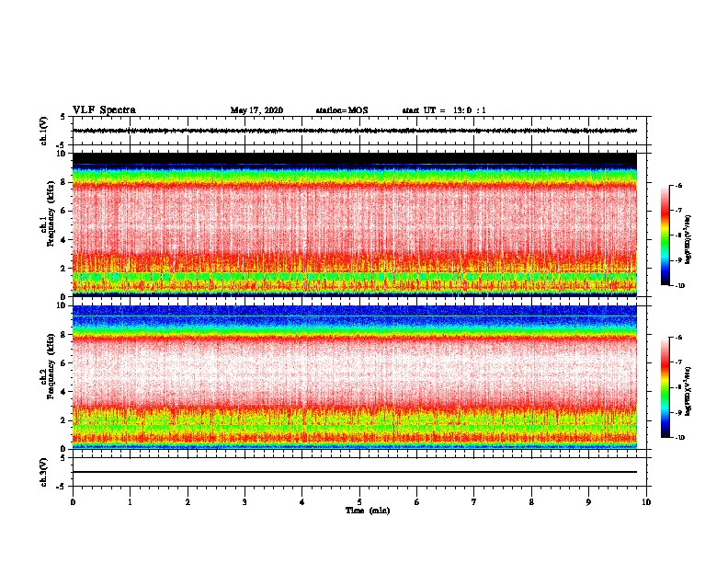Click the "-10" label on ch.1 color scale
The width and height of the screenshot is (728, 563).
click(679, 286)
